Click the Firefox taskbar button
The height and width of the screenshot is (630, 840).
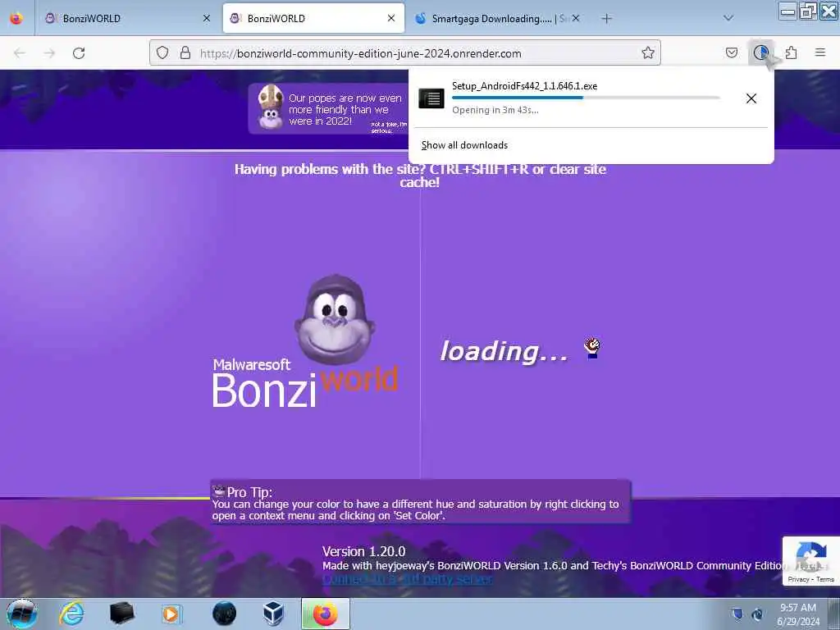(325, 614)
